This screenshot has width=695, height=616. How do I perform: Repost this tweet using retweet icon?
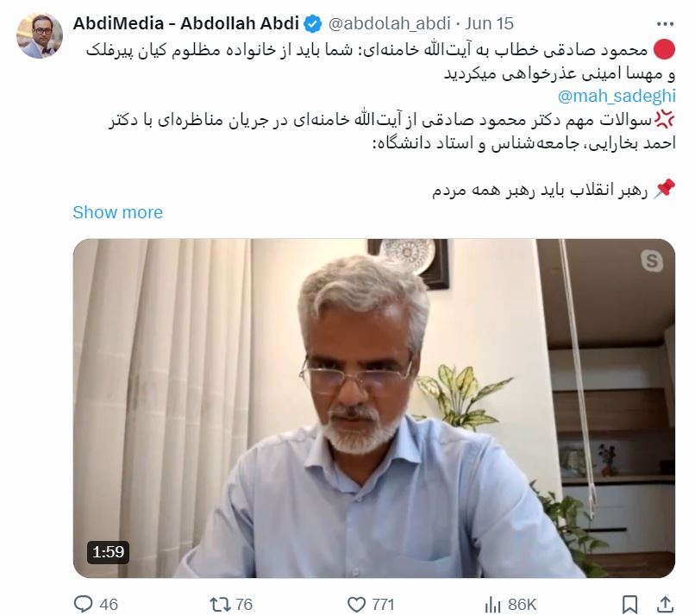click(x=220, y=604)
